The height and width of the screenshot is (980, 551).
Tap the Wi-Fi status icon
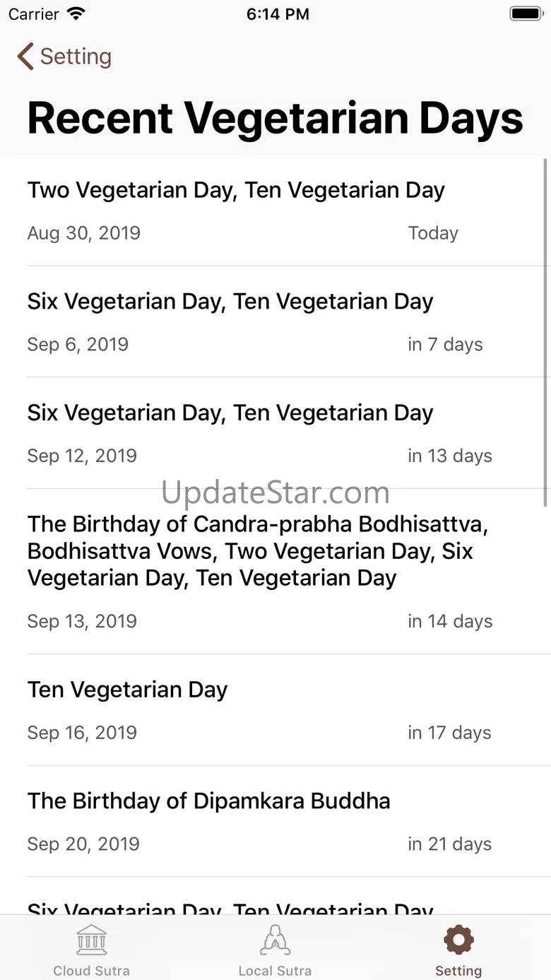click(x=75, y=13)
